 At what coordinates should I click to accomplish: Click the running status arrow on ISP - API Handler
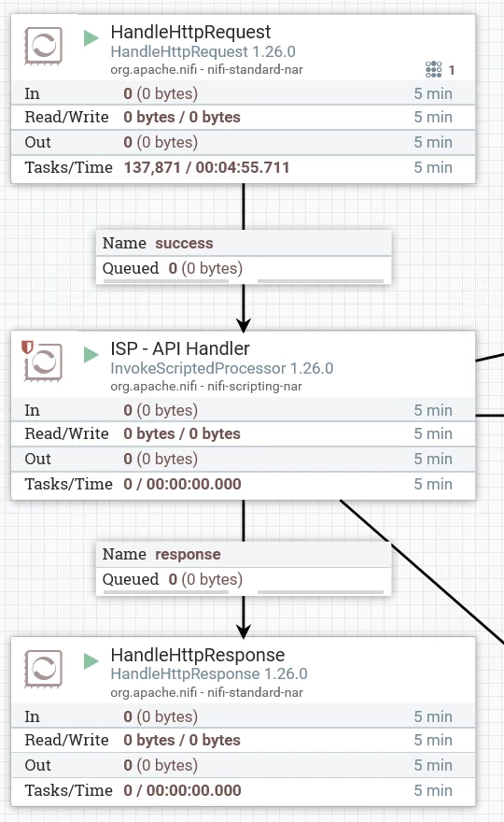pos(91,354)
